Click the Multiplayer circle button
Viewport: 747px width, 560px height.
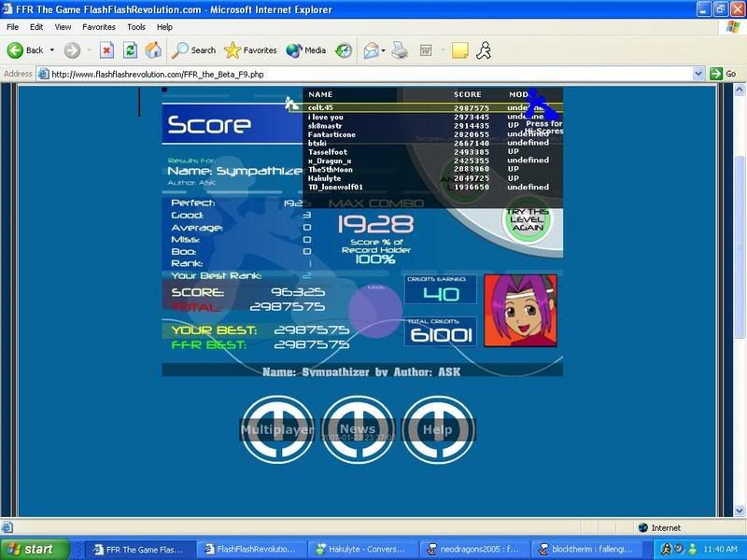click(277, 429)
